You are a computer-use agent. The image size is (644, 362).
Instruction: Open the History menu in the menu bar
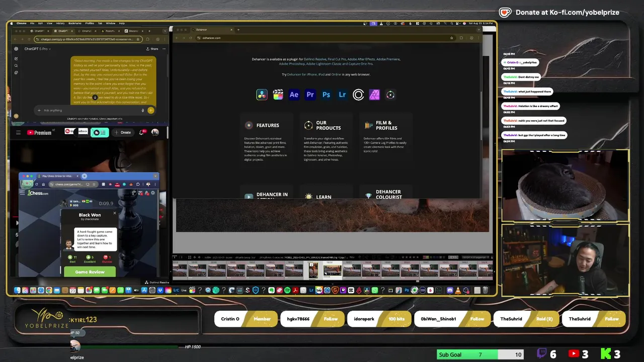[60, 23]
